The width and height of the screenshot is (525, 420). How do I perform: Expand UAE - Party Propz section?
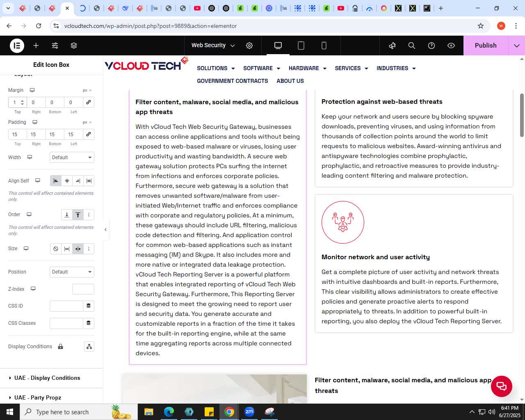pyautogui.click(x=51, y=397)
